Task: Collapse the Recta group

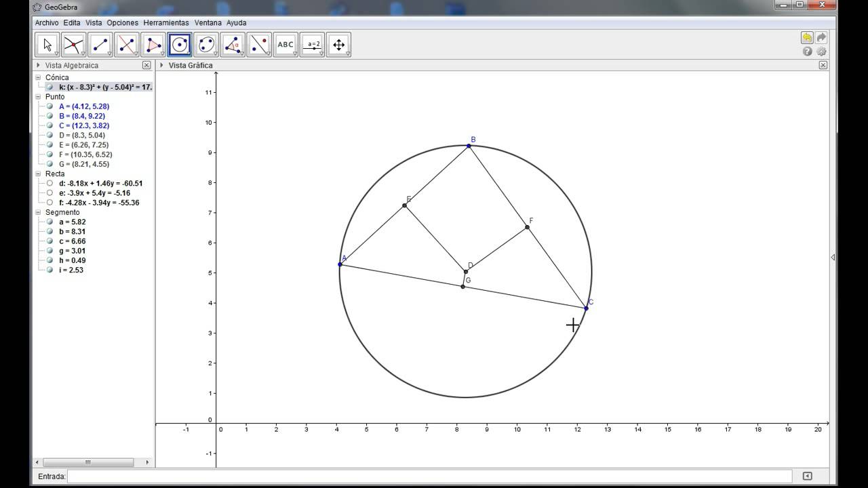Action: click(x=39, y=174)
